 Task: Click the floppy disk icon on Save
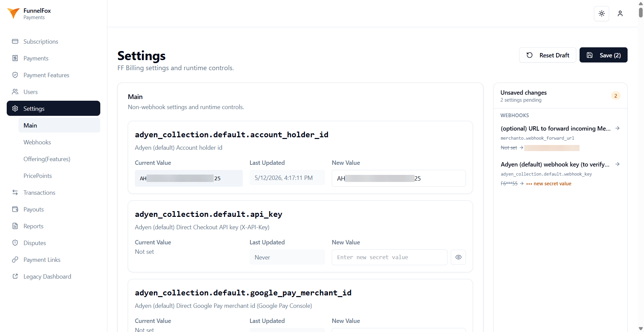point(590,55)
